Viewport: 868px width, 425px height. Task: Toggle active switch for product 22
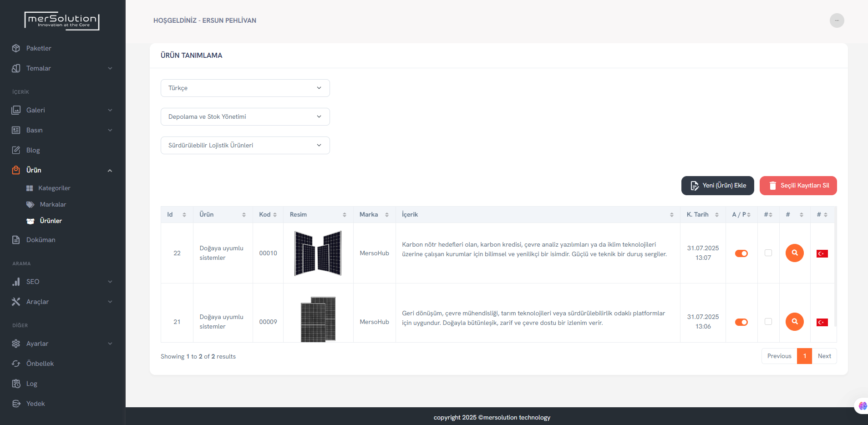click(x=741, y=253)
